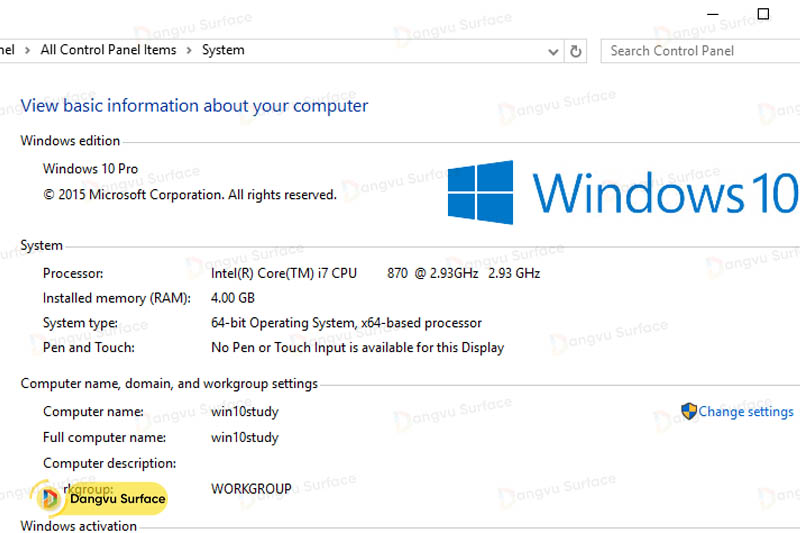Expand the chevron before All Control Panel Items
Image resolution: width=800 pixels, height=533 pixels.
[x=27, y=50]
